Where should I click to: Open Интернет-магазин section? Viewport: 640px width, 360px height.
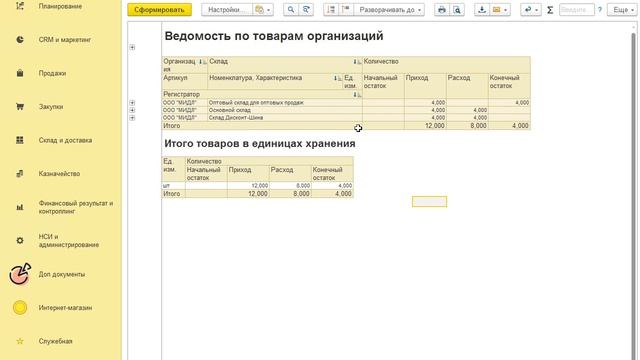65,307
